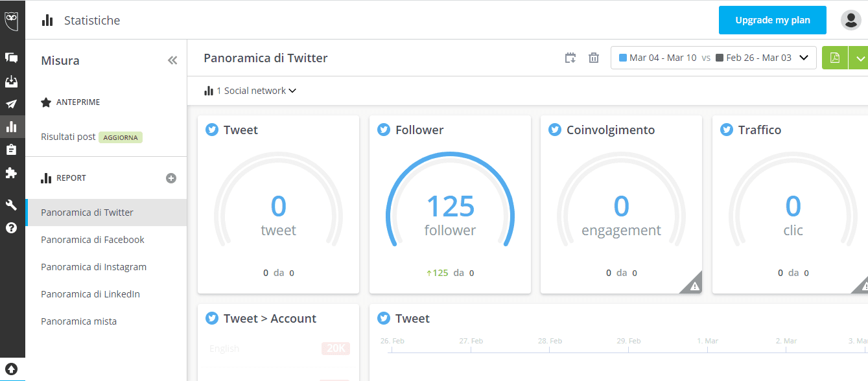Click the Twitter icon on the Coinvolgimento card
Image resolution: width=868 pixels, height=381 pixels.
555,130
